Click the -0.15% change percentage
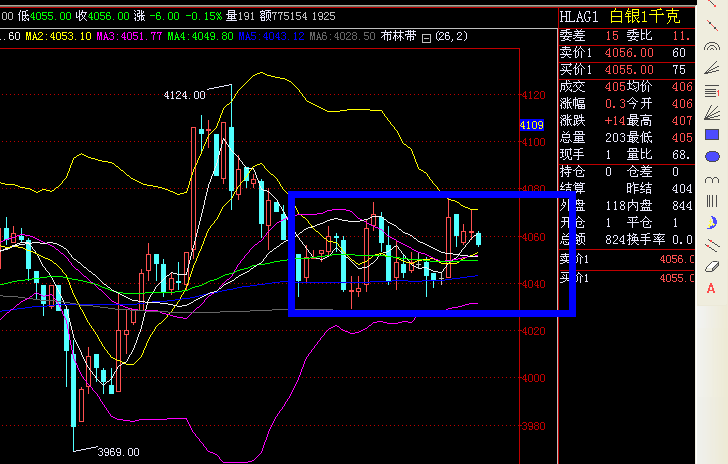Image resolution: width=728 pixels, height=464 pixels. 204,16
